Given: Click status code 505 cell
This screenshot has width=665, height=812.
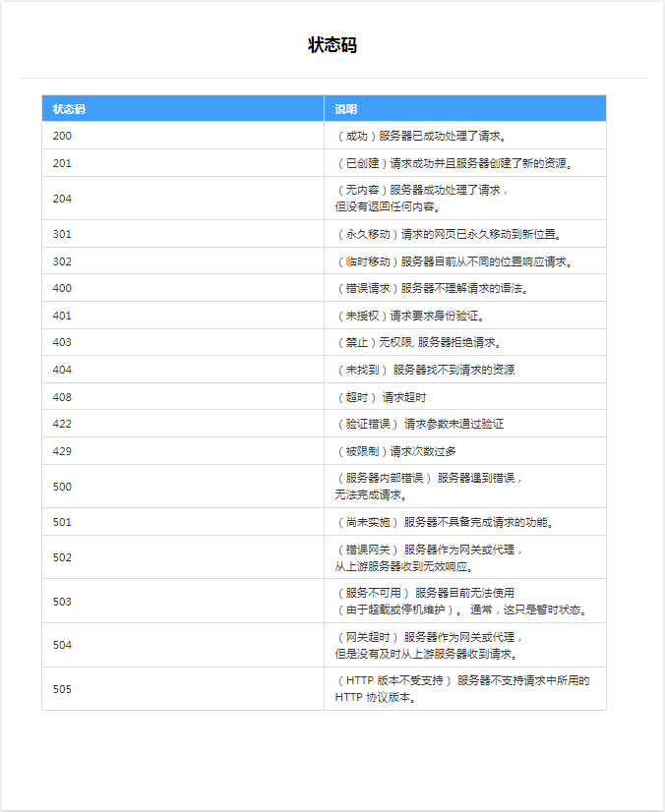Looking at the screenshot, I should click(x=183, y=689).
